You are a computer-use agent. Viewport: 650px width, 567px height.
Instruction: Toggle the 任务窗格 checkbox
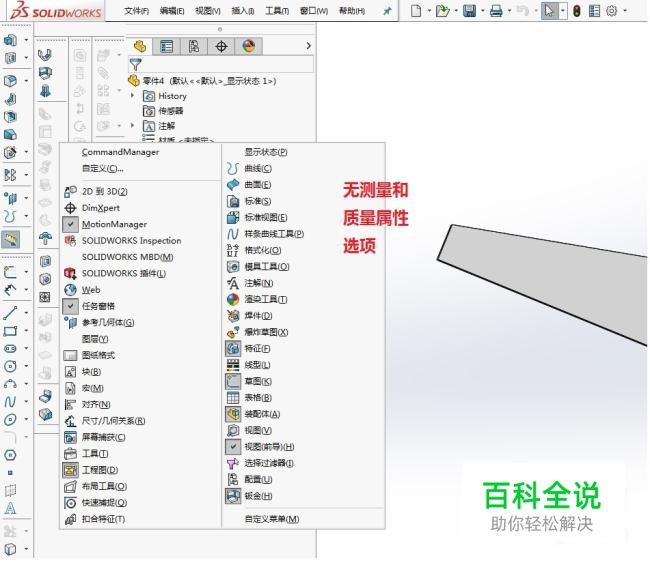pos(70,306)
